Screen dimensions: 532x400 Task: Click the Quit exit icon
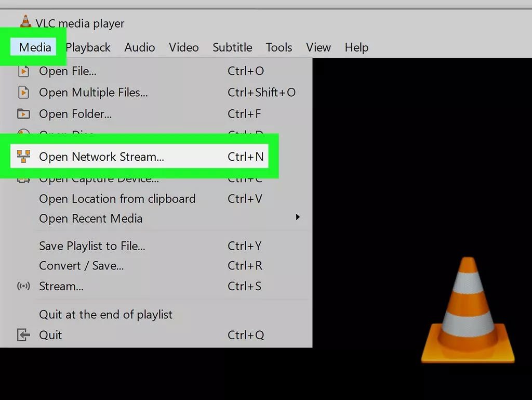pyautogui.click(x=23, y=335)
